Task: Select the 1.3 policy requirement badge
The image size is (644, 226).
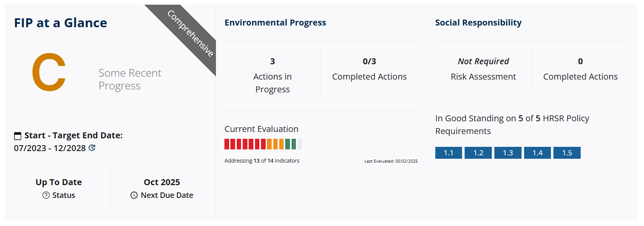Action: (x=508, y=153)
